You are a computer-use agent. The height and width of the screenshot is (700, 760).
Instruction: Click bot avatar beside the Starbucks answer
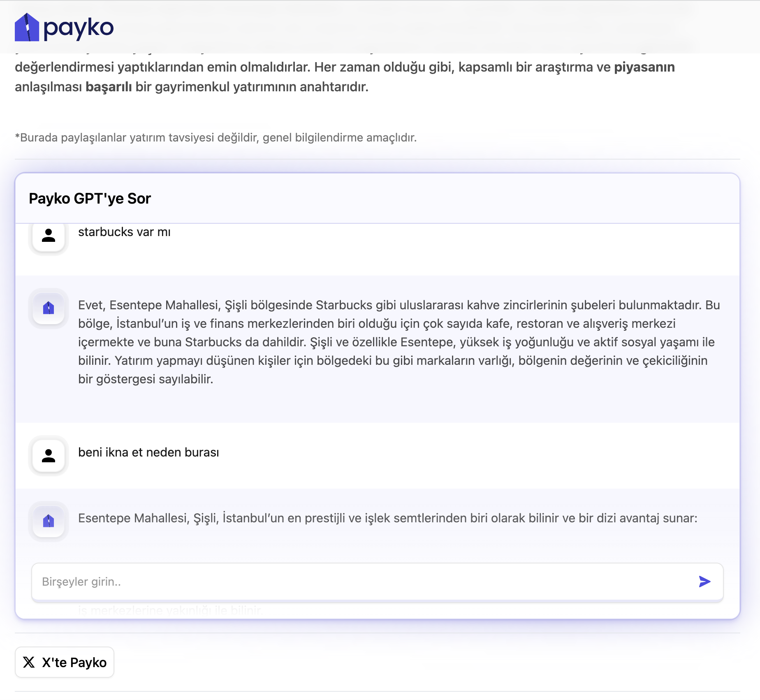click(x=49, y=308)
